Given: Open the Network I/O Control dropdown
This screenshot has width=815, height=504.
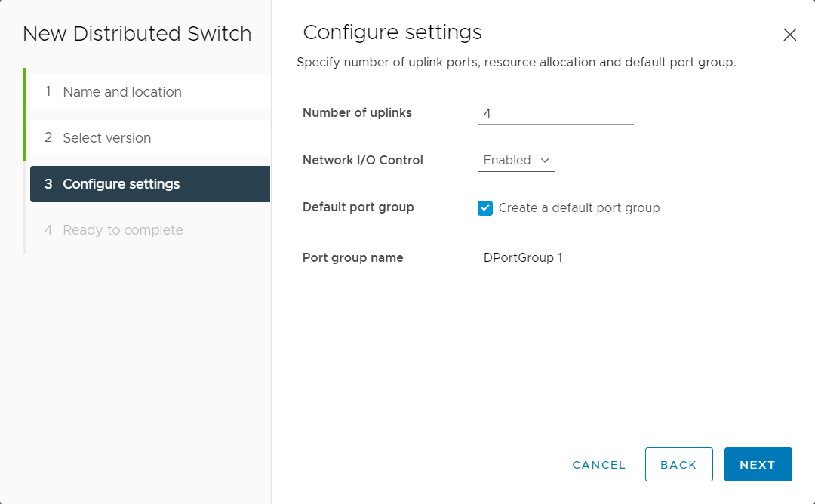Looking at the screenshot, I should 516,160.
